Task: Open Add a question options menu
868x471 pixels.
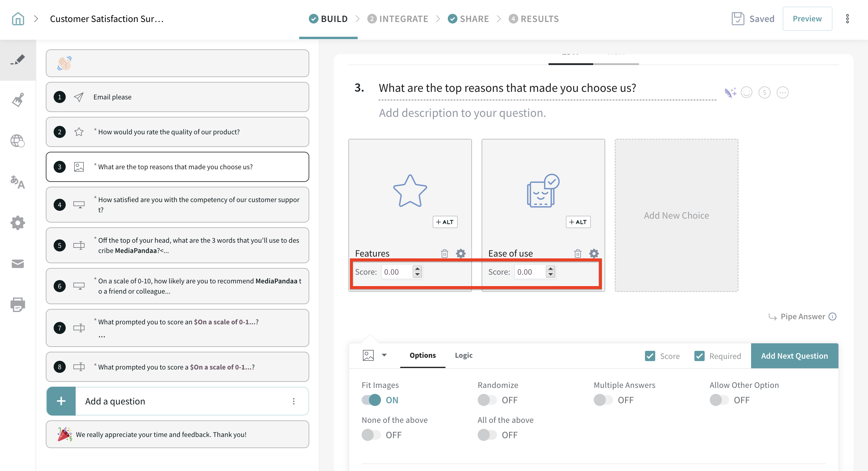Action: pos(294,401)
